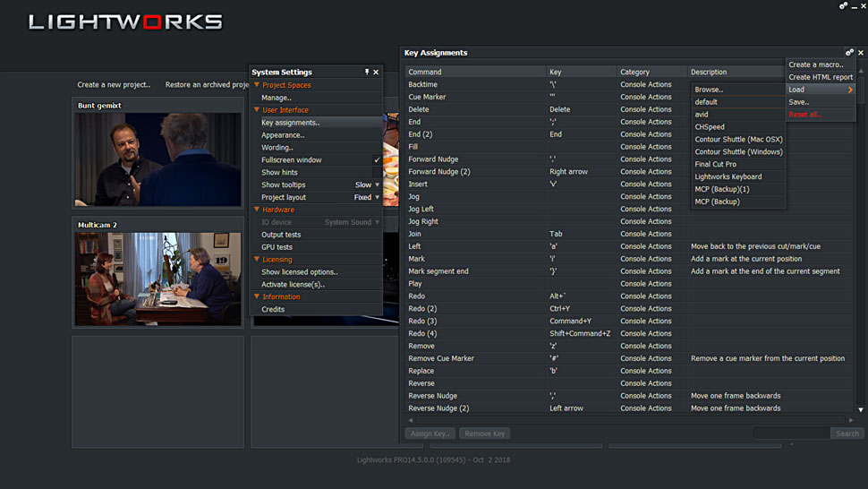Choose Save.. in the key assignments menu
The height and width of the screenshot is (489, 868).
point(799,102)
